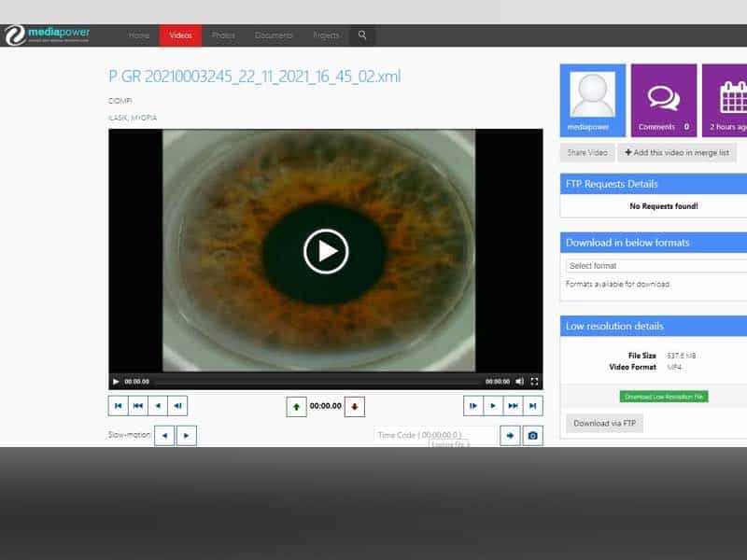The image size is (747, 560).
Task: Open the Select format dropdown
Action: point(655,266)
